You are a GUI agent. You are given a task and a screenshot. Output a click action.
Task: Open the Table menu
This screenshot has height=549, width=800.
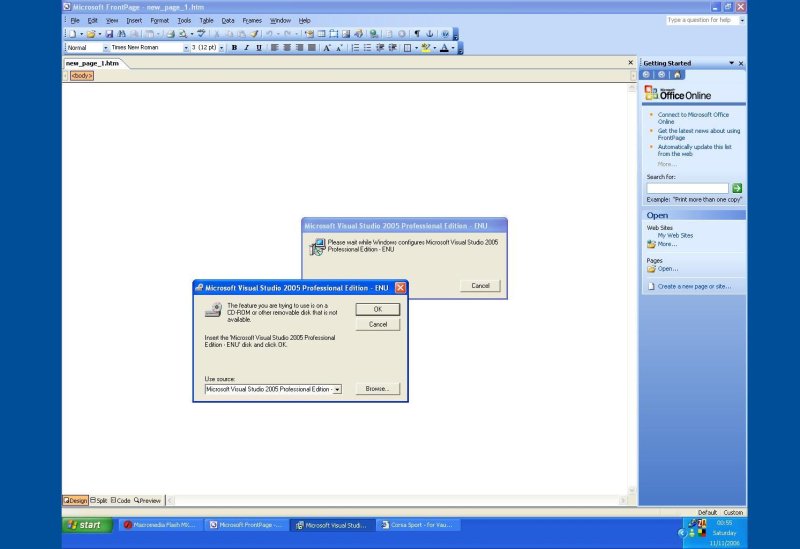(x=206, y=20)
